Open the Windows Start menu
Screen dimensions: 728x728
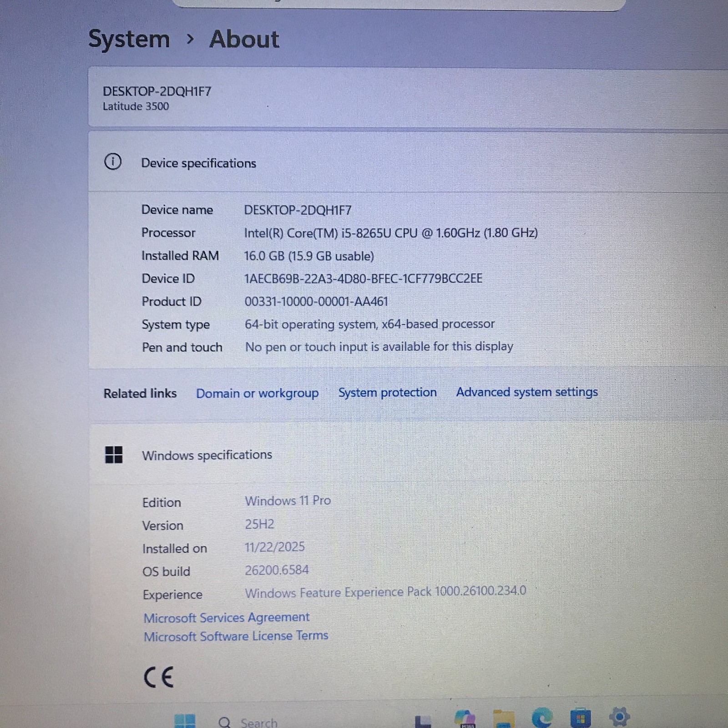[185, 721]
